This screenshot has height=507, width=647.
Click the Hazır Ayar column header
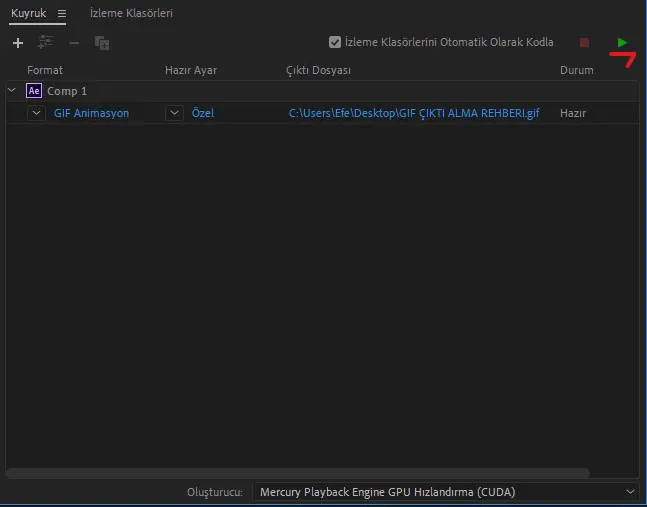click(x=191, y=70)
